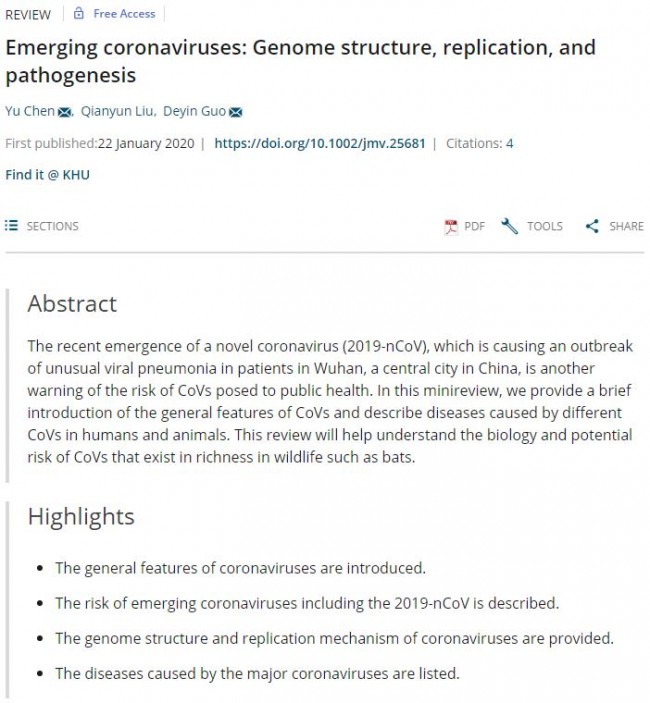This screenshot has width=650, height=703.
Task: Click the Sections list icon
Action: pyautogui.click(x=12, y=226)
